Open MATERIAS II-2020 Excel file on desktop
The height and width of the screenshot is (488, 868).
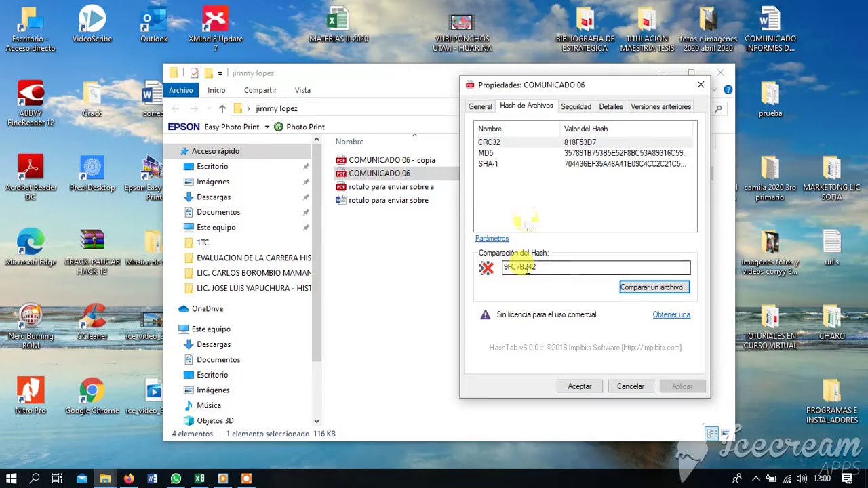(338, 24)
